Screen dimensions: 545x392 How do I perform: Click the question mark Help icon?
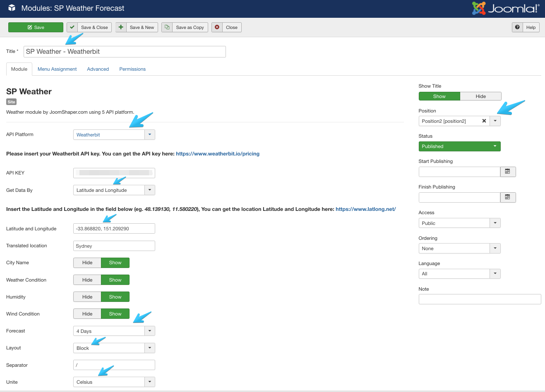(517, 27)
